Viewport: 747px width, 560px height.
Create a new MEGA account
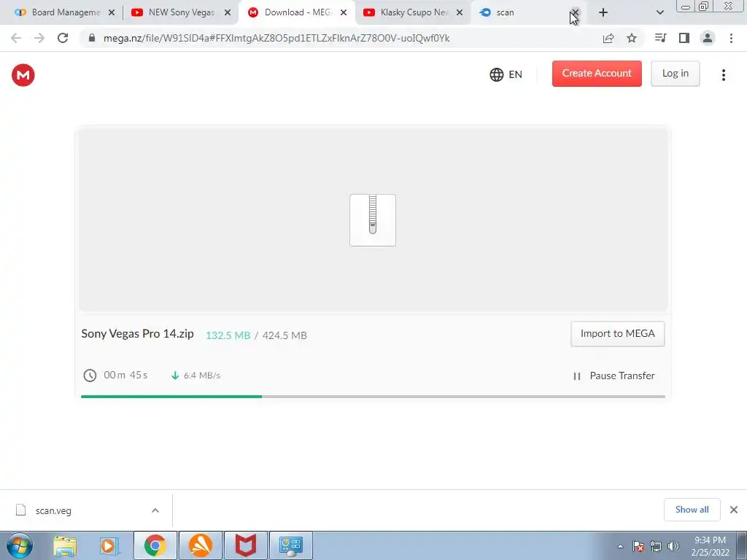pos(597,74)
